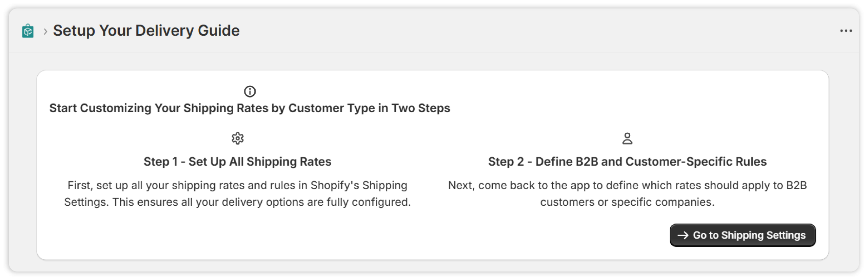The image size is (868, 280).
Task: Click the Step 1 description paragraph text
Action: 237,193
